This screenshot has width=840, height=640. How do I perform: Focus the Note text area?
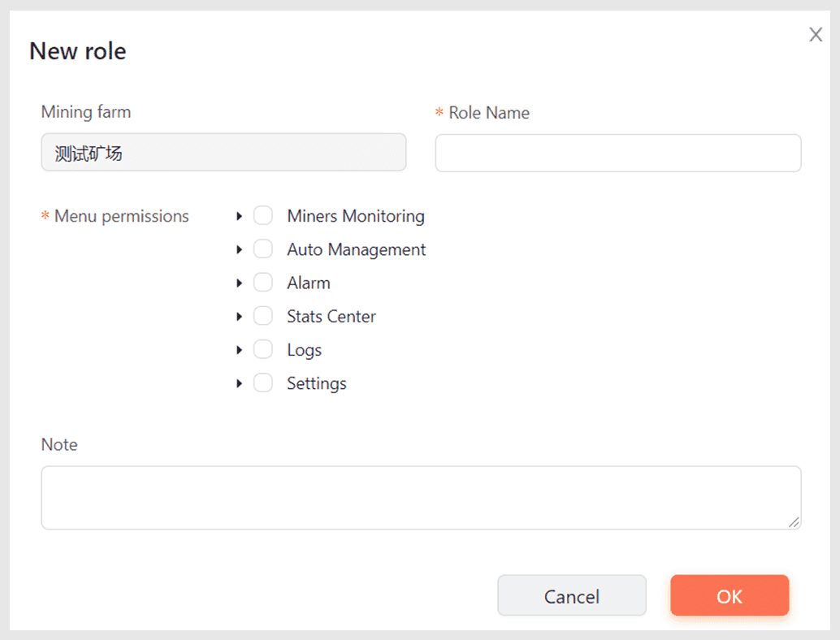(x=420, y=497)
